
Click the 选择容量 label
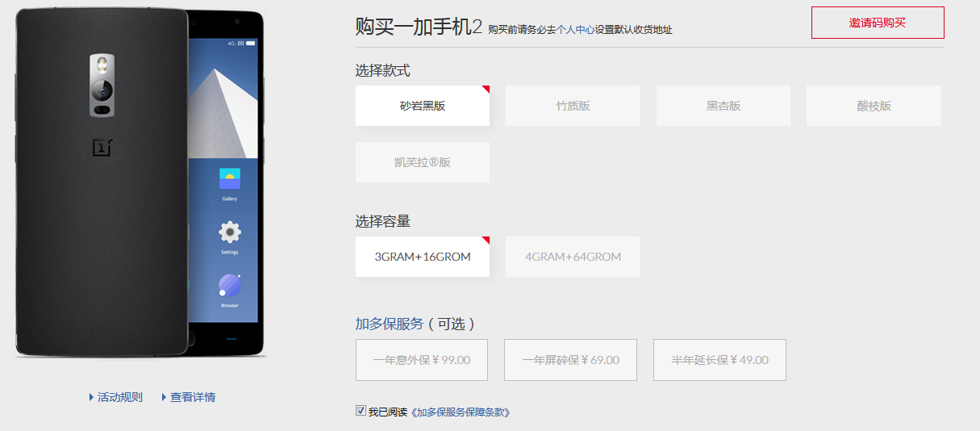pos(383,221)
